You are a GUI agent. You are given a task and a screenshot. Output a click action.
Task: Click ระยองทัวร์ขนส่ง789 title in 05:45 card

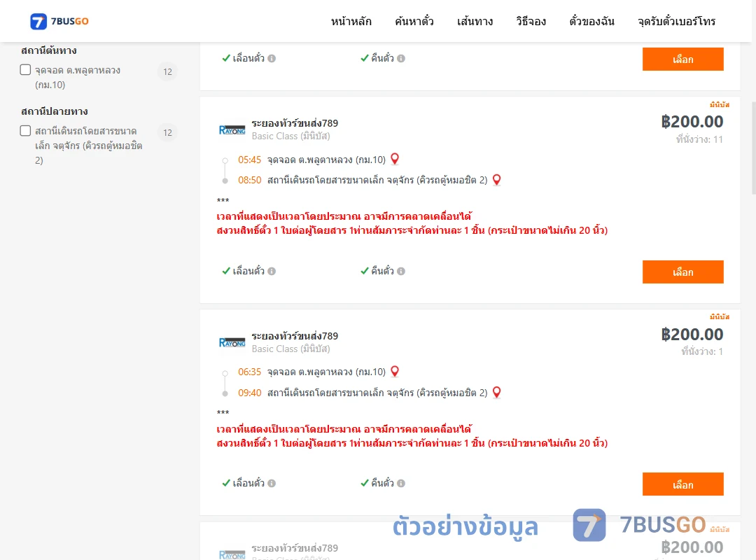295,123
